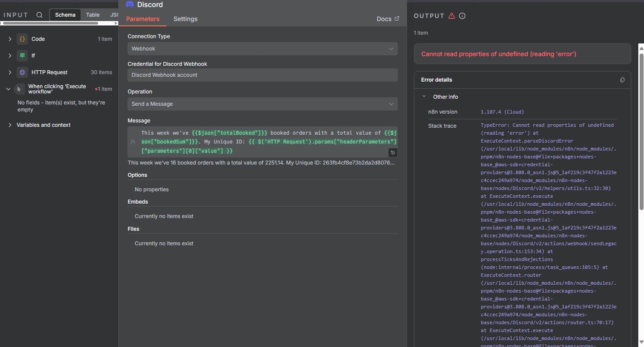
Task: Click the output panel vertical scrollbar
Action: pos(641,175)
